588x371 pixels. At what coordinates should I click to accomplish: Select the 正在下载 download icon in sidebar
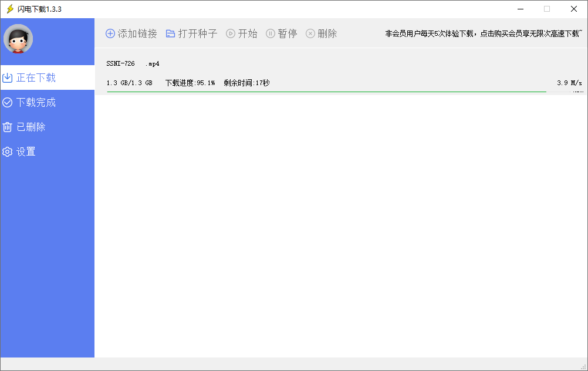click(7, 77)
